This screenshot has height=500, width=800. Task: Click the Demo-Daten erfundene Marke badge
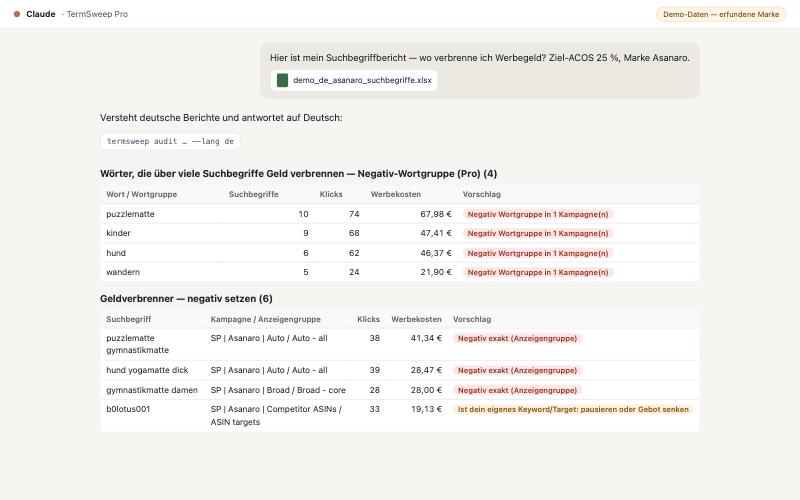click(720, 14)
